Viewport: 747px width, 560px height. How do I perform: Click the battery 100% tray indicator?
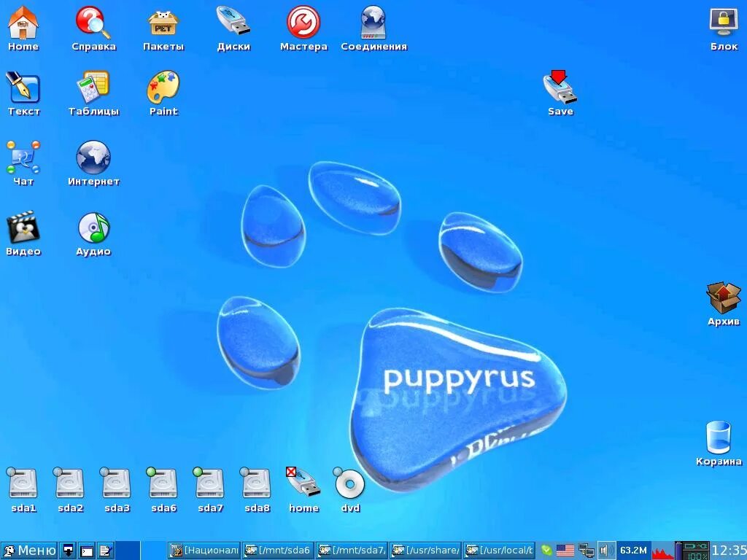coord(693,551)
